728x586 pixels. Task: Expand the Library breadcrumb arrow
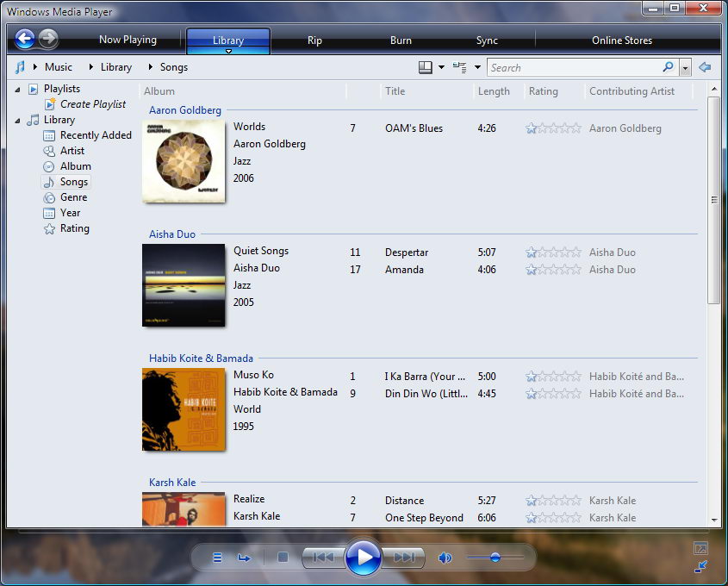coord(91,67)
